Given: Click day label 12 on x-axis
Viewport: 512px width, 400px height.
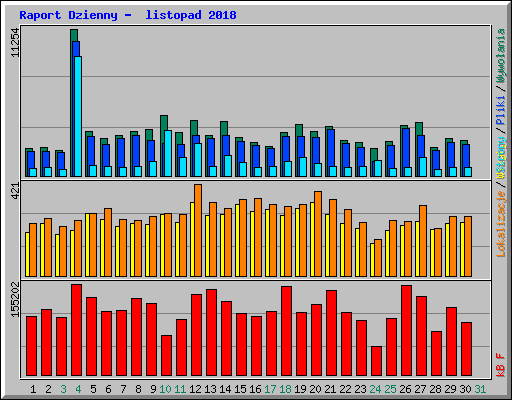Looking at the screenshot, I should (195, 389).
